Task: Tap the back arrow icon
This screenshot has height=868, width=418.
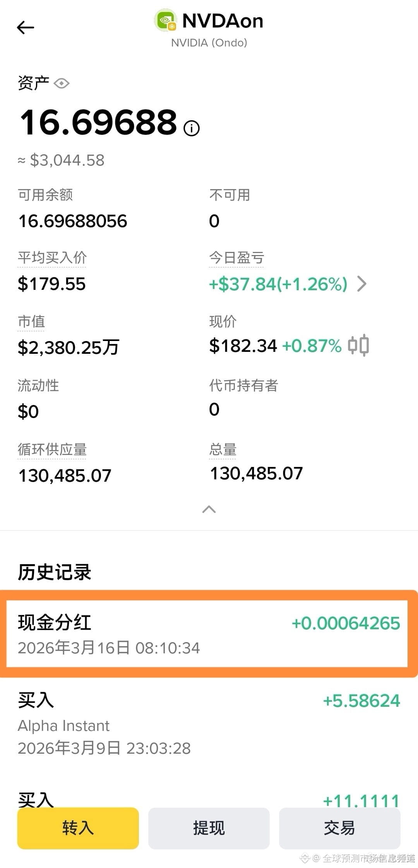Action: click(26, 28)
